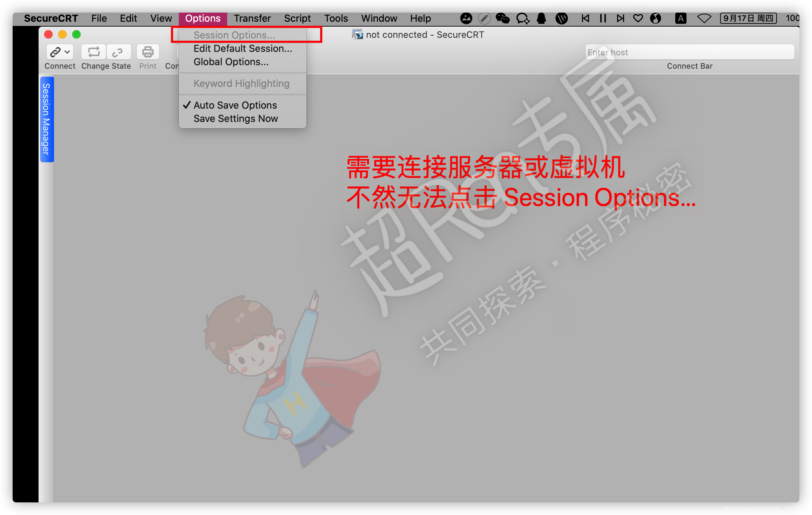
Task: Open the Edit menu
Action: click(128, 18)
